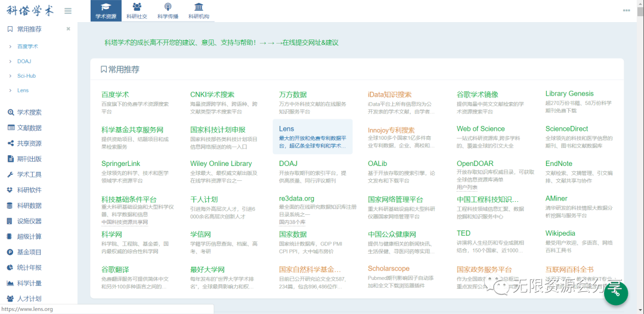Screen dimensions: 644x314
Task: Click the 共享资源 share icon
Action: tap(11, 143)
